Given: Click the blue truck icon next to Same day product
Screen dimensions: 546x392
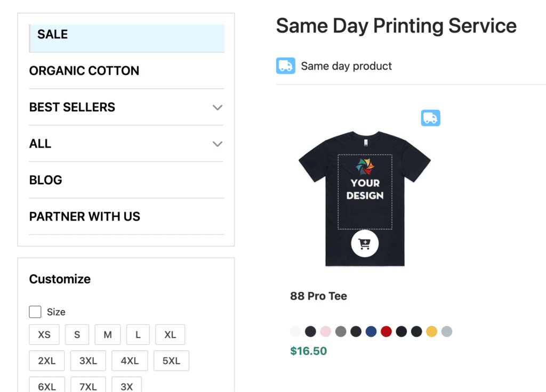Looking at the screenshot, I should pos(286,66).
